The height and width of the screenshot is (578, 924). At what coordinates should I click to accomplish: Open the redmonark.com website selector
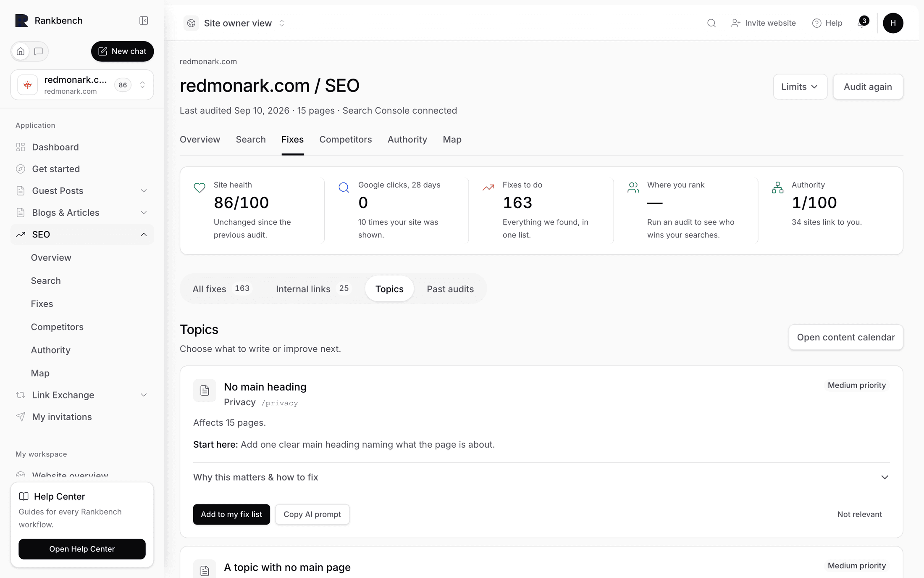coord(82,85)
